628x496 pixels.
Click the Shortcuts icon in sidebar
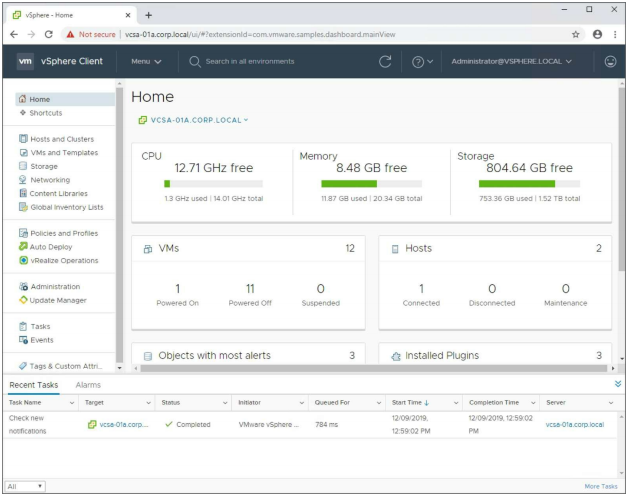pyautogui.click(x=23, y=113)
